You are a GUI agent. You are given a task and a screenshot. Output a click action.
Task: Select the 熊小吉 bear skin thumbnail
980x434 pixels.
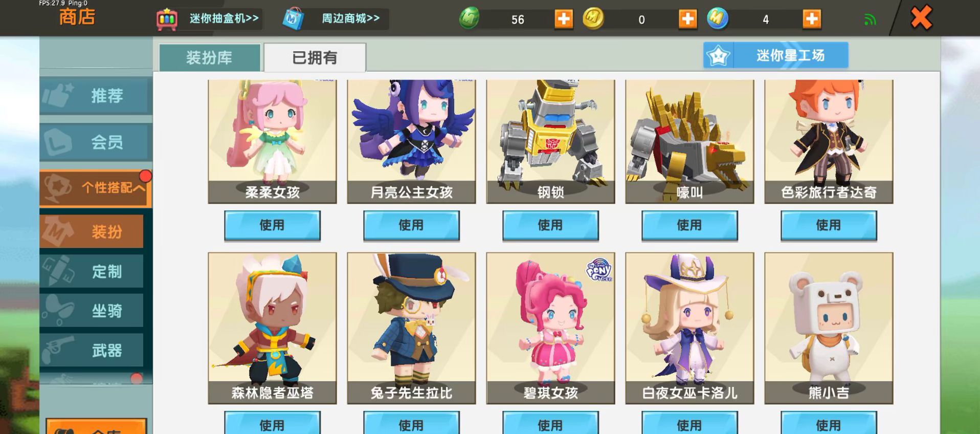point(829,328)
